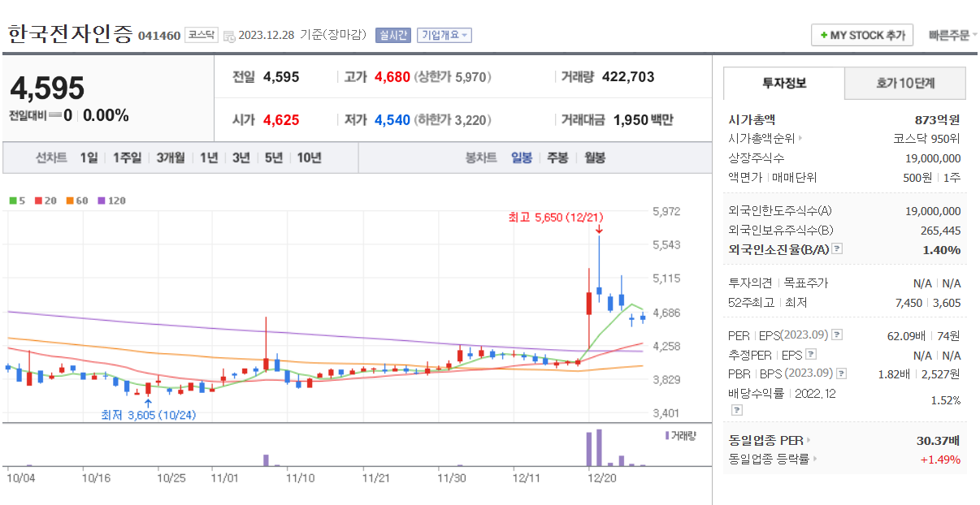Open the 기업개요 dropdown

pos(444,35)
